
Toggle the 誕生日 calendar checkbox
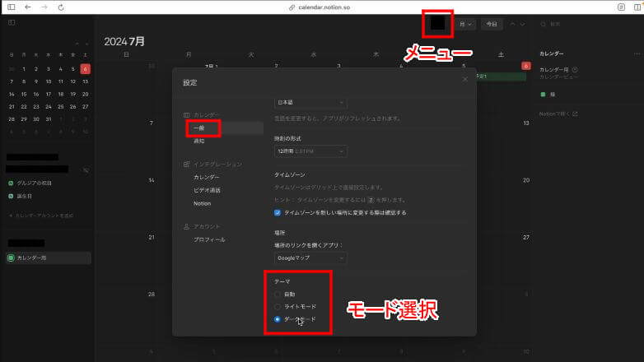click(11, 196)
